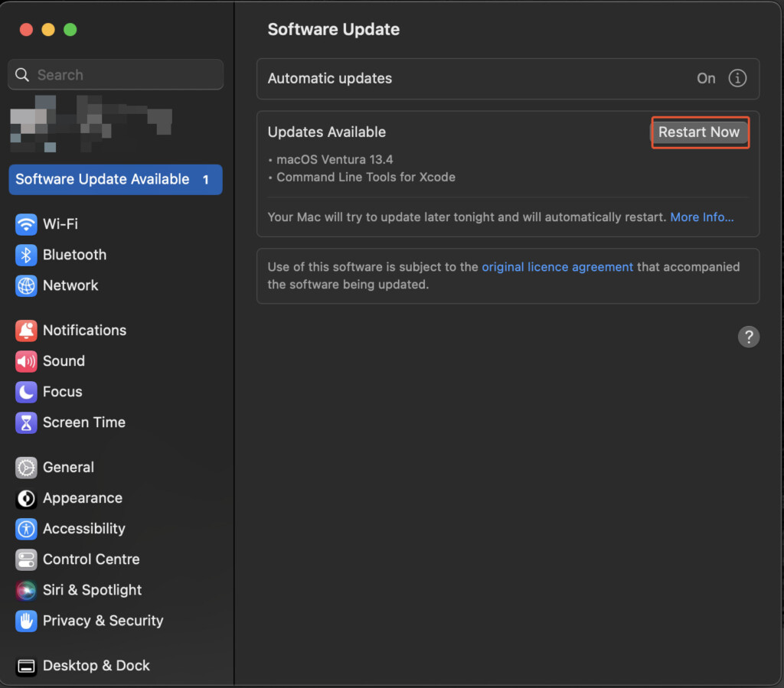Select the Bluetooth icon in sidebar

tap(26, 255)
